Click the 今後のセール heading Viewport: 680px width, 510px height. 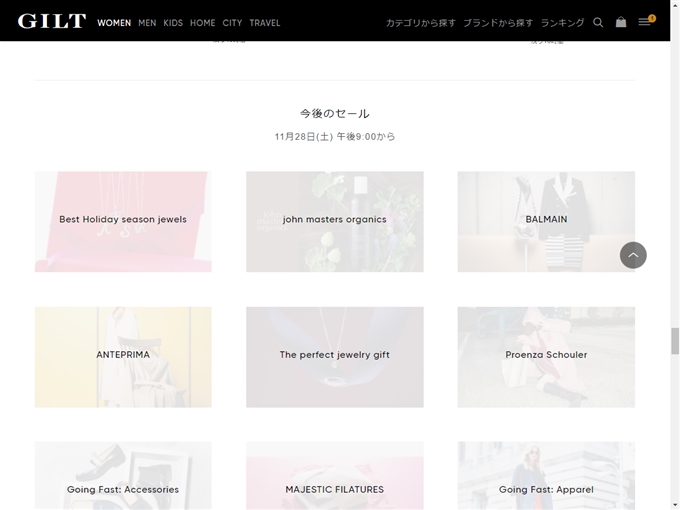[335, 114]
